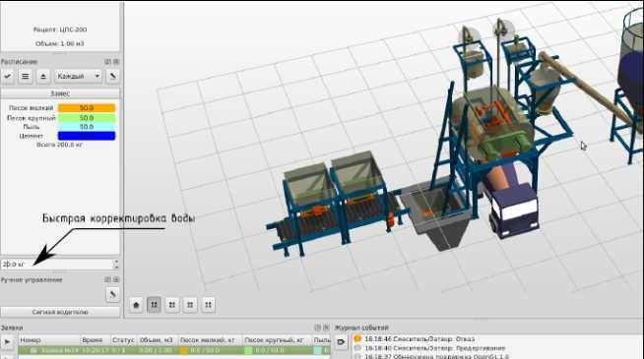Click the wrench icon under Ручное управление

(112, 294)
